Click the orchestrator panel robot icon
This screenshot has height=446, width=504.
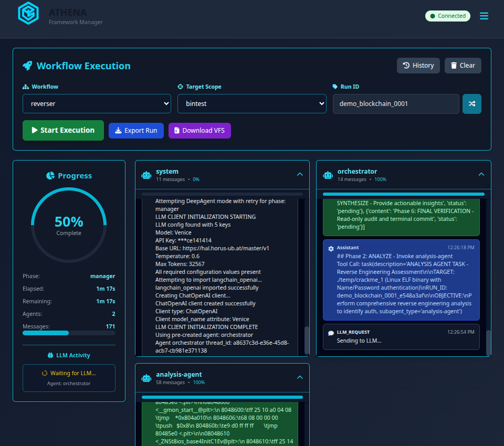pos(328,175)
